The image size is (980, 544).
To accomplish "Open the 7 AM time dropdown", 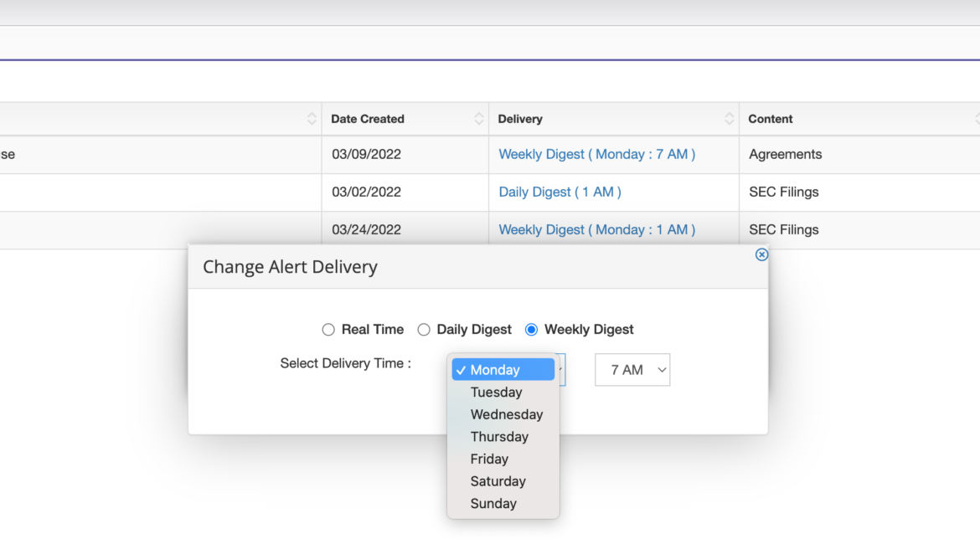I will point(632,370).
